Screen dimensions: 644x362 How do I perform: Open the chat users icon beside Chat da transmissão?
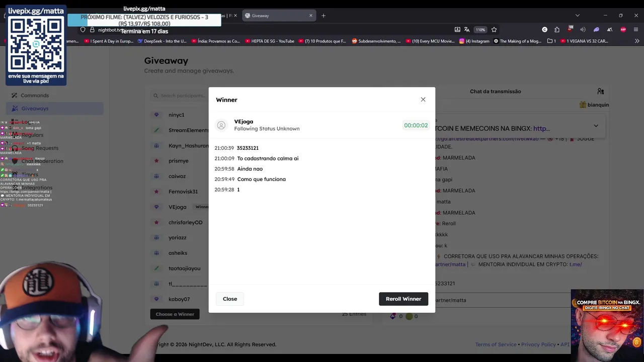[600, 92]
